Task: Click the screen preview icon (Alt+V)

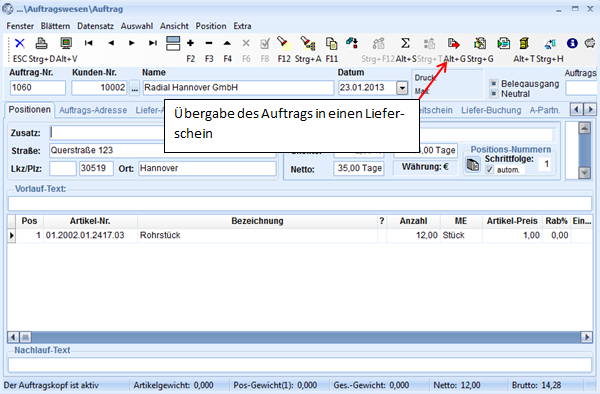Action: tap(66, 43)
